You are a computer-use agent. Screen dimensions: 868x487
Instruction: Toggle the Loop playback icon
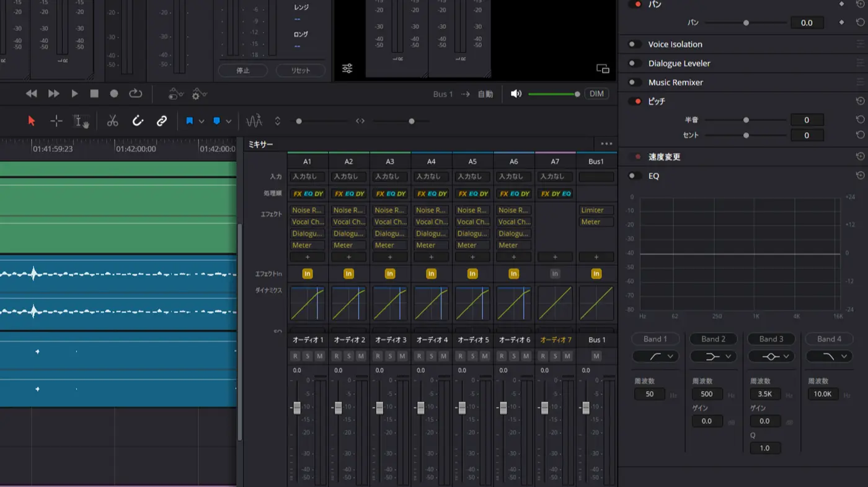(135, 94)
